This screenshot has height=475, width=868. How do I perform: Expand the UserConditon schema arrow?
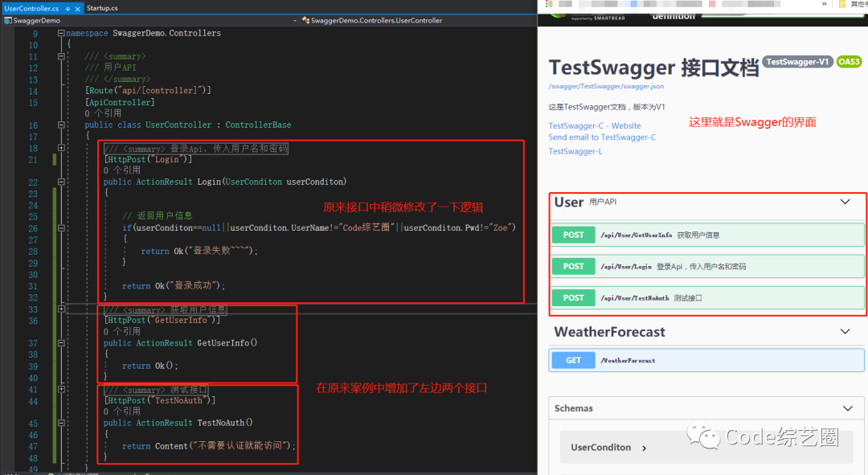645,448
